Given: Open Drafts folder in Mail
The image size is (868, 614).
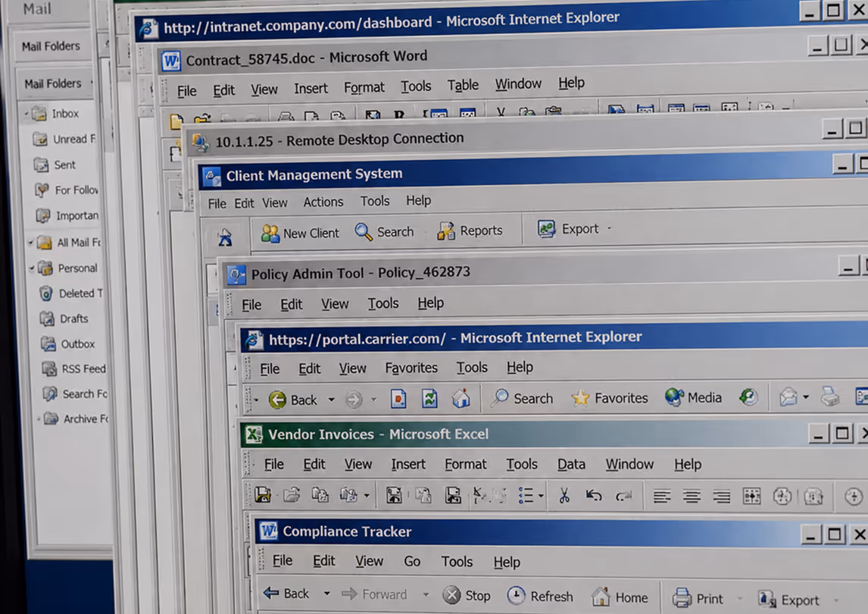Looking at the screenshot, I should (x=64, y=318).
